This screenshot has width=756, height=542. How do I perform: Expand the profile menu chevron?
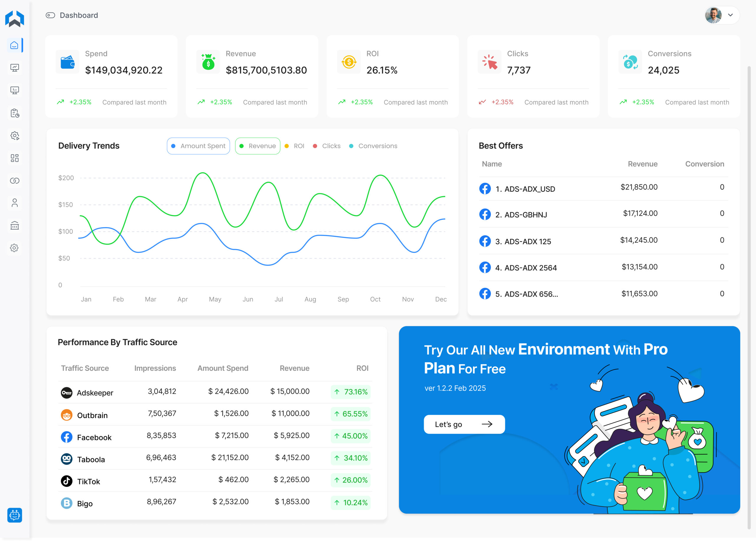coord(730,15)
